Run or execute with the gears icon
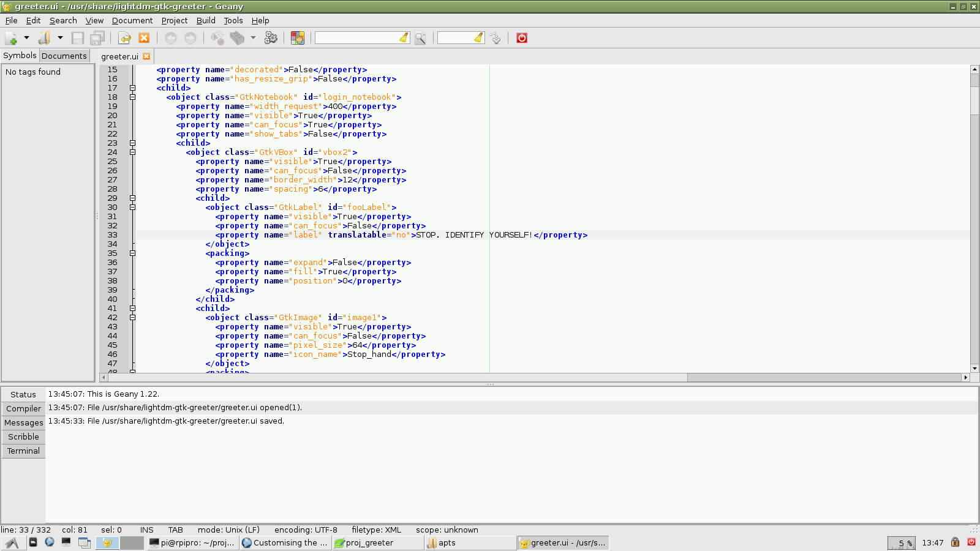980x551 pixels. pos(271,38)
